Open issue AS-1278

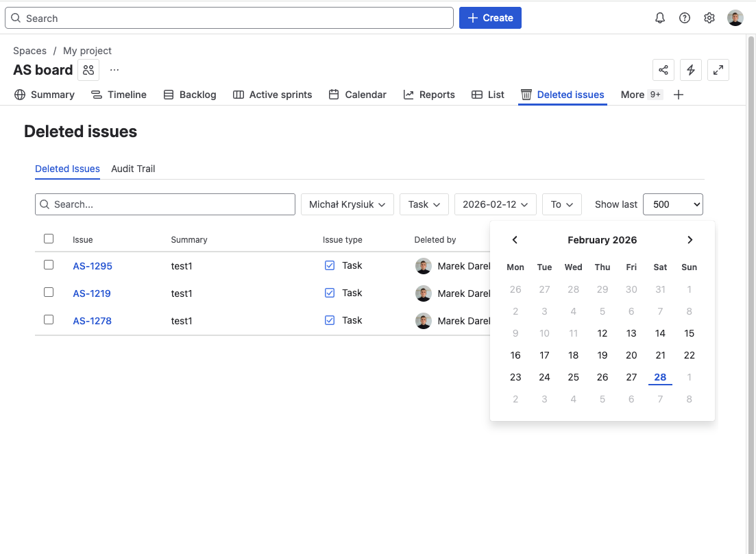[92, 320]
